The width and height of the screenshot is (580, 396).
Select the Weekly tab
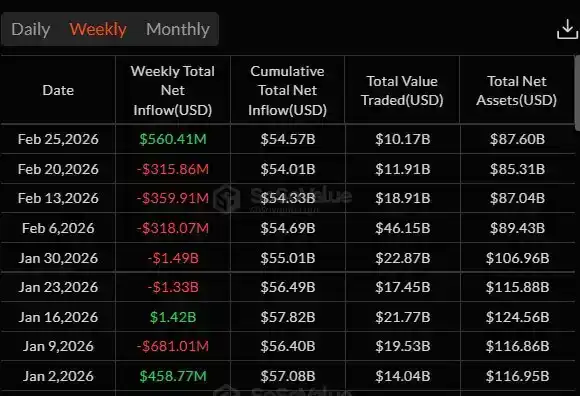coord(98,29)
